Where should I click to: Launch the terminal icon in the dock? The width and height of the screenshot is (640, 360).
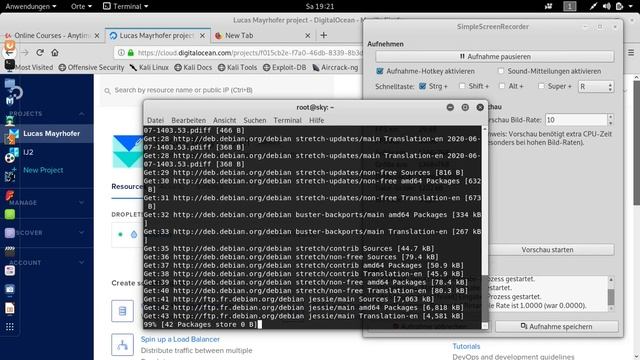coord(10,64)
